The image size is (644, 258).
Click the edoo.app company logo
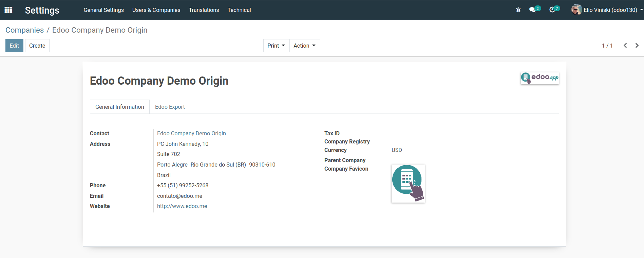click(x=540, y=78)
